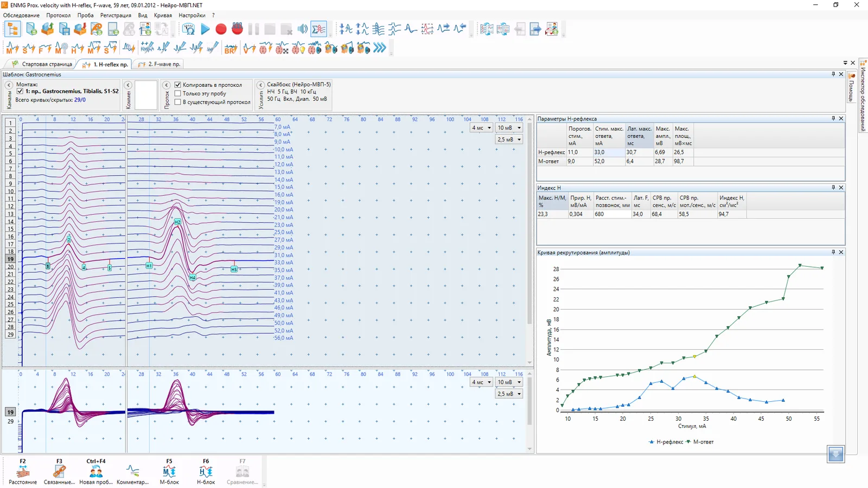This screenshot has height=488, width=868.
Task: Open upper 2,5 мВ amplitude dropdown
Action: click(x=509, y=139)
